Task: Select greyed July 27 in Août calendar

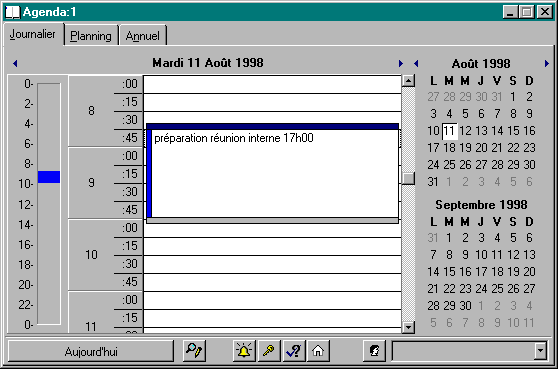Action: pyautogui.click(x=433, y=96)
